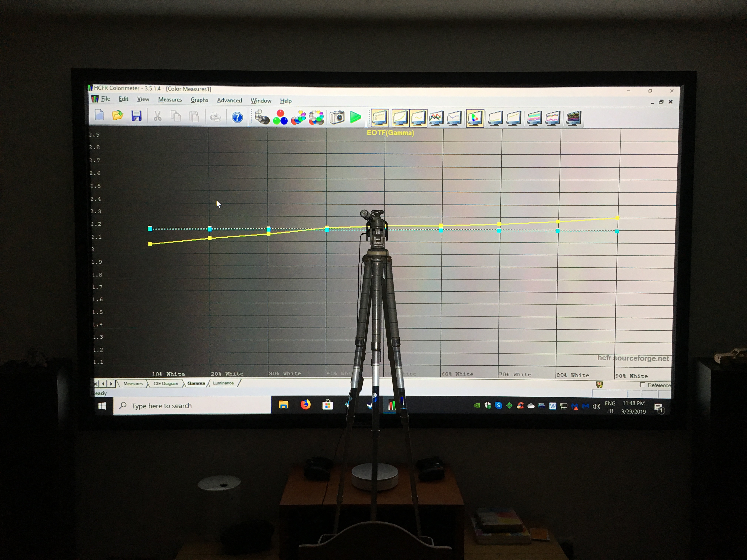The width and height of the screenshot is (747, 560).
Task: Open the View menu
Action: coord(143,99)
